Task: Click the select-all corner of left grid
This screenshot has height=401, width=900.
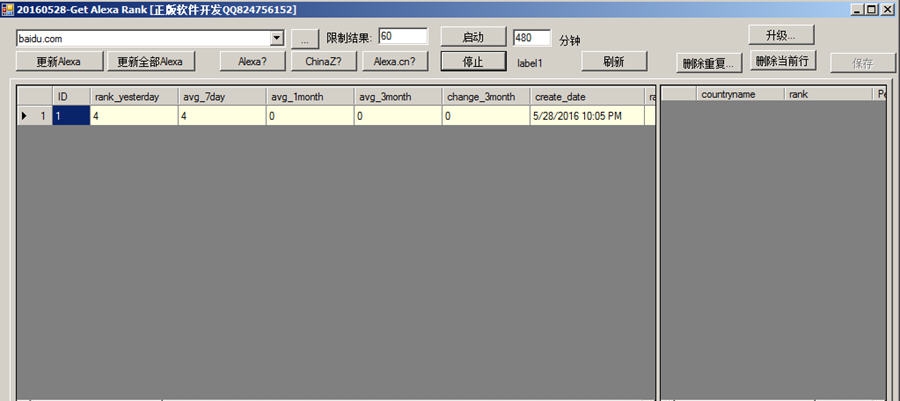Action: click(x=34, y=97)
